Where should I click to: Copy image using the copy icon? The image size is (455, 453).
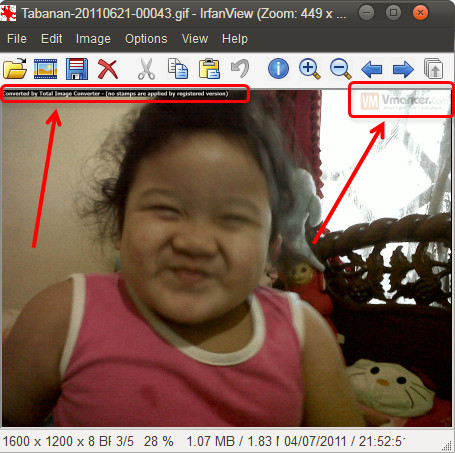click(178, 69)
